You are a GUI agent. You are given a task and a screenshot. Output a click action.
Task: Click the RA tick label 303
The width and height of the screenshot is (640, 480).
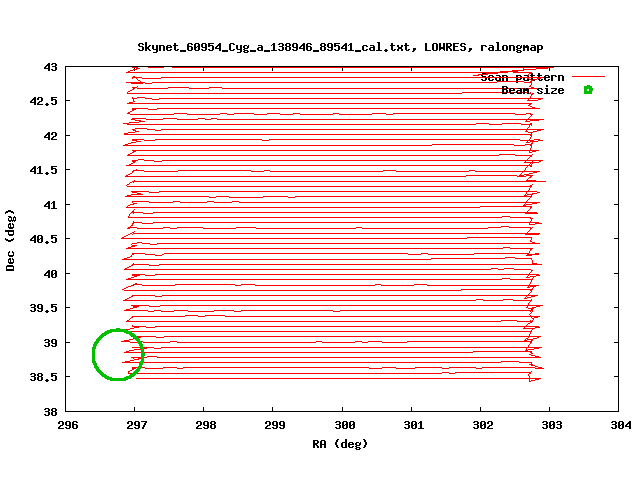552,425
